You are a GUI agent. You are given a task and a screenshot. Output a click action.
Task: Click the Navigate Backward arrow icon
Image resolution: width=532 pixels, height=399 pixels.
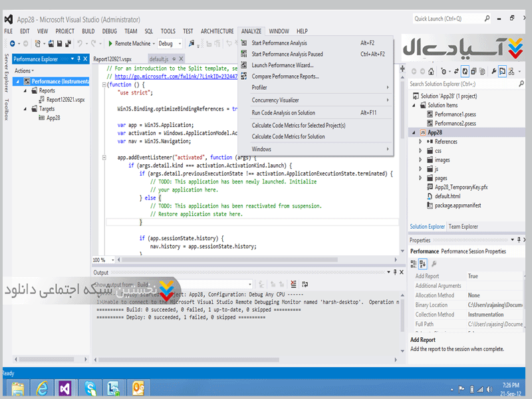pyautogui.click(x=12, y=44)
